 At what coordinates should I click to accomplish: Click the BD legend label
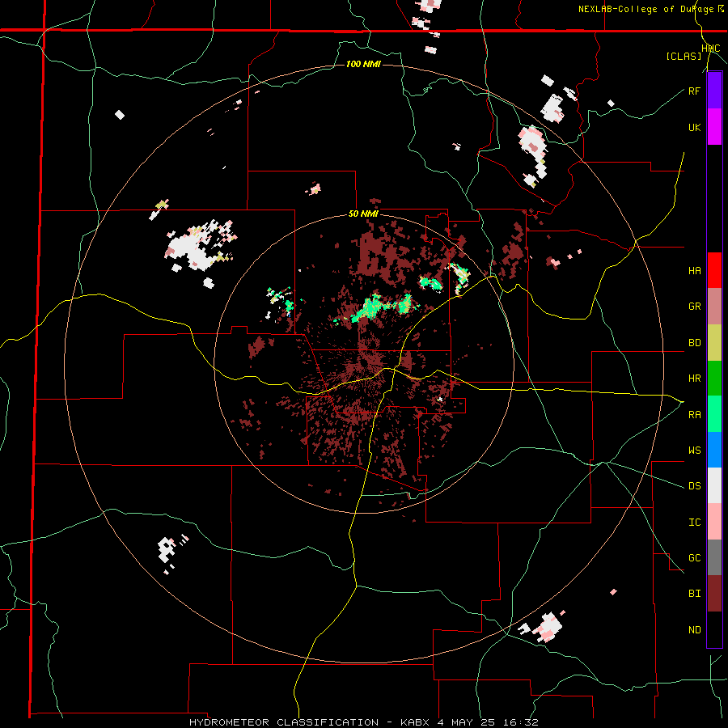(694, 343)
